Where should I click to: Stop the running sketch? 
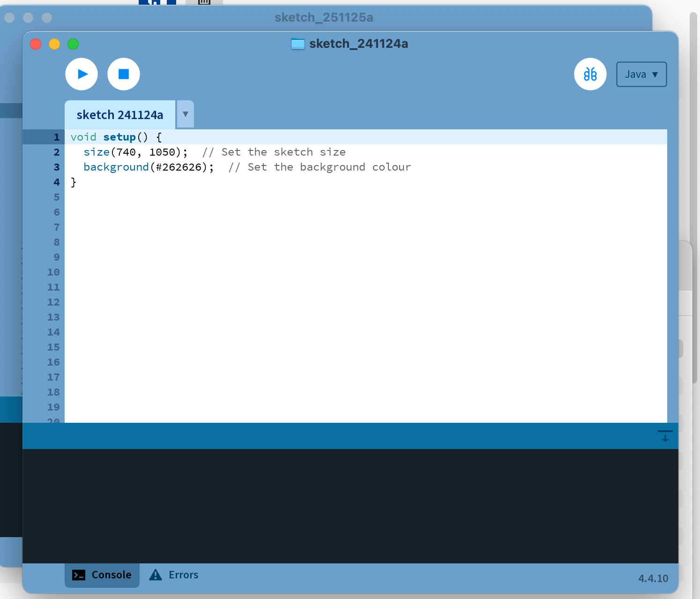pos(124,74)
